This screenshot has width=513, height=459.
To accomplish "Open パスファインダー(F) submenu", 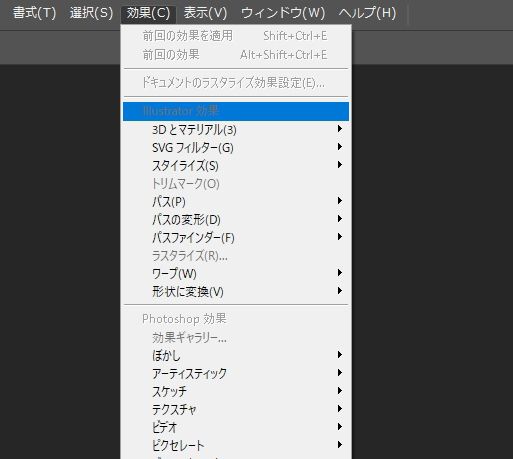I will (x=236, y=237).
